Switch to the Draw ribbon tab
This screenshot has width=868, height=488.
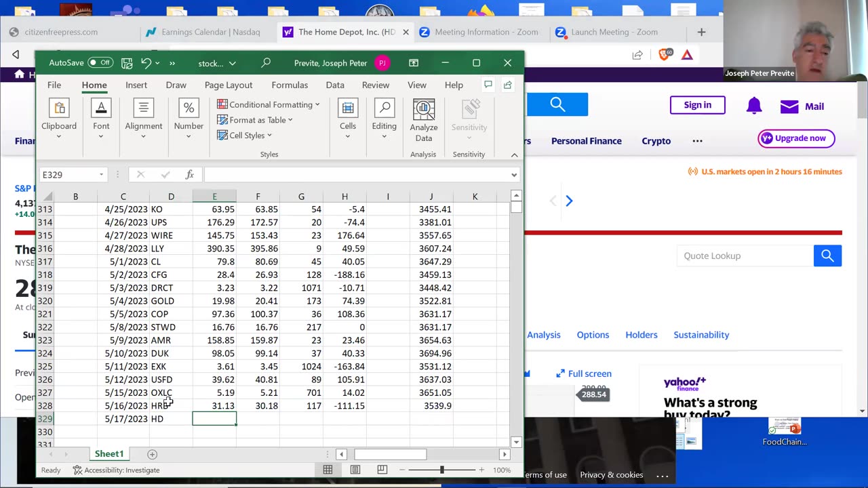[x=176, y=85]
